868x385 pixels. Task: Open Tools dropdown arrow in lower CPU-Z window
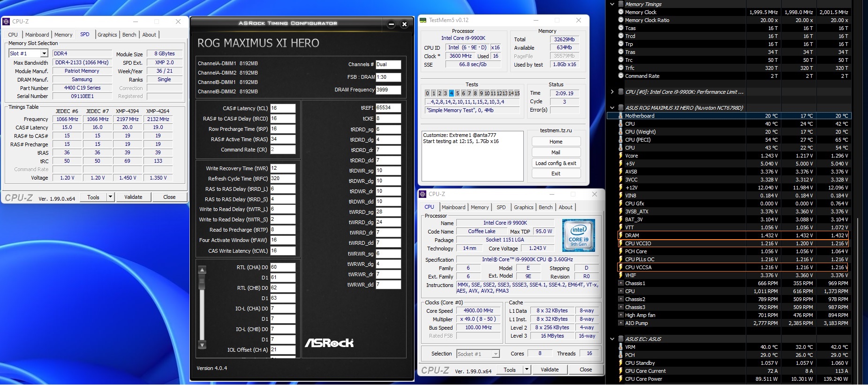pos(527,370)
